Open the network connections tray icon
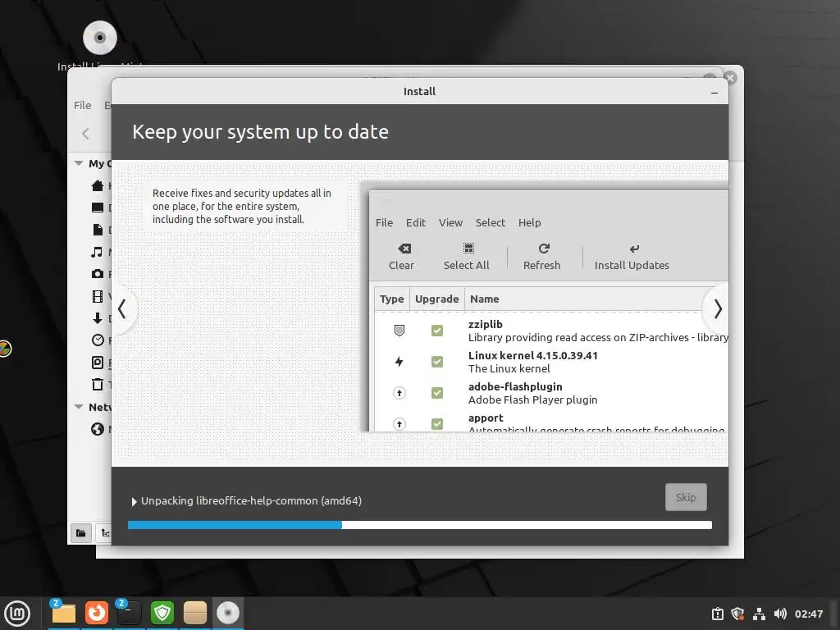The image size is (840, 630). (759, 614)
